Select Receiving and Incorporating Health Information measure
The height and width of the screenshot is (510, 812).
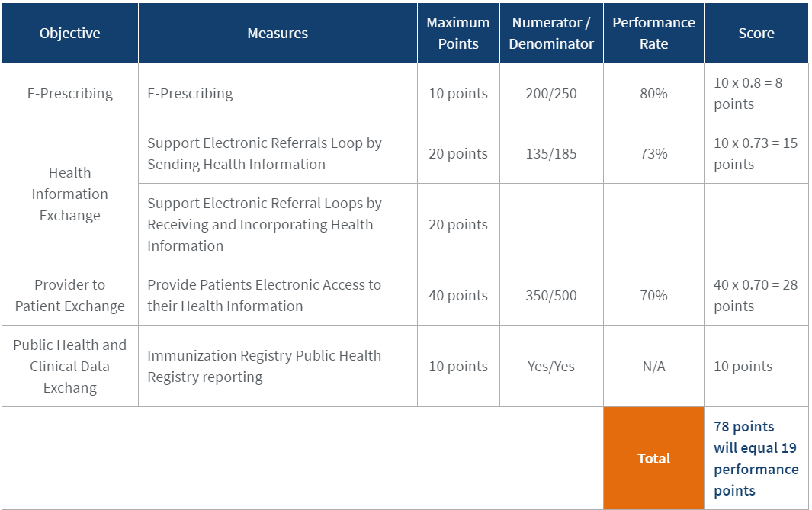(278, 224)
